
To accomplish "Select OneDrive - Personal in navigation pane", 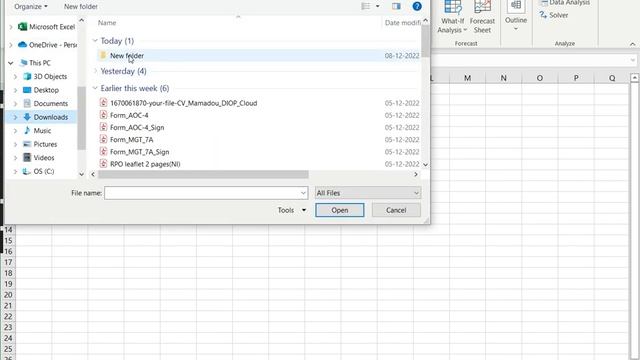I will pyautogui.click(x=47, y=45).
